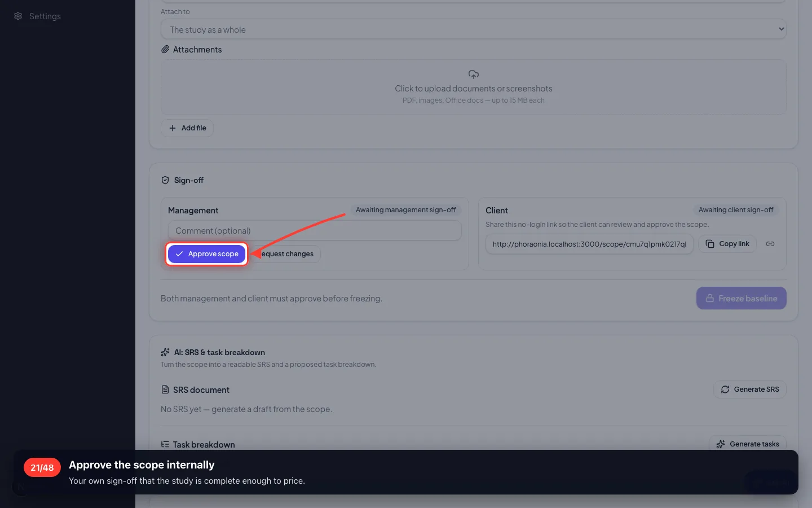Open the scope link via chain icon
Viewport: 812px width, 508px height.
[x=770, y=244]
